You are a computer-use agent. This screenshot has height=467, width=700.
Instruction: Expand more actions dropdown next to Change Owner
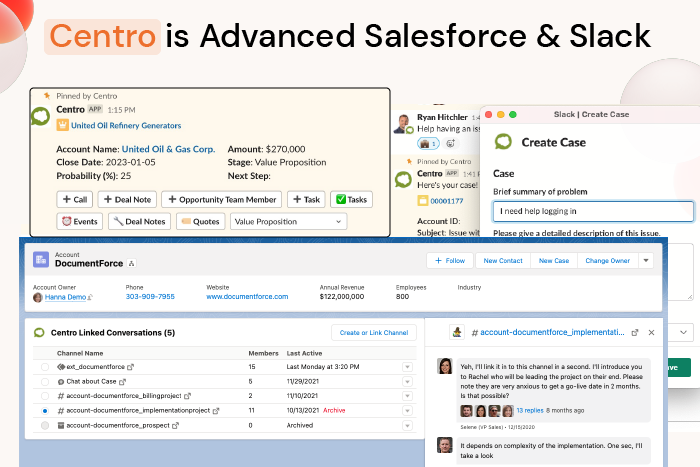[x=646, y=261]
